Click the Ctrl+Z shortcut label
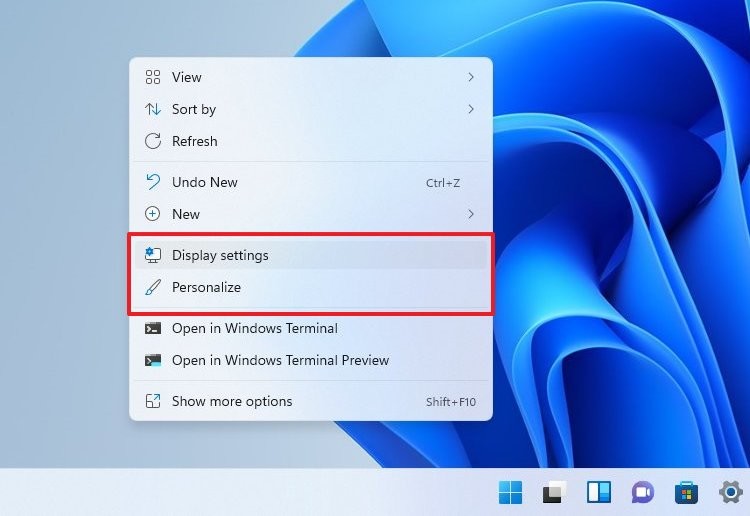This screenshot has height=516, width=750. point(443,183)
